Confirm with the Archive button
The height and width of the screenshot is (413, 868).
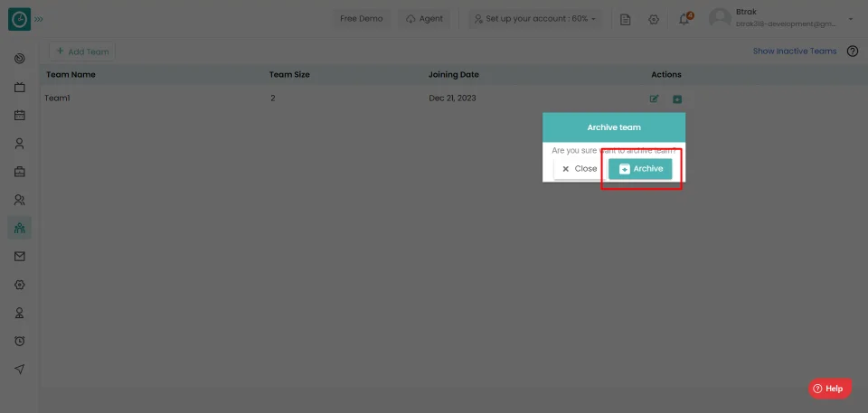[x=640, y=169]
